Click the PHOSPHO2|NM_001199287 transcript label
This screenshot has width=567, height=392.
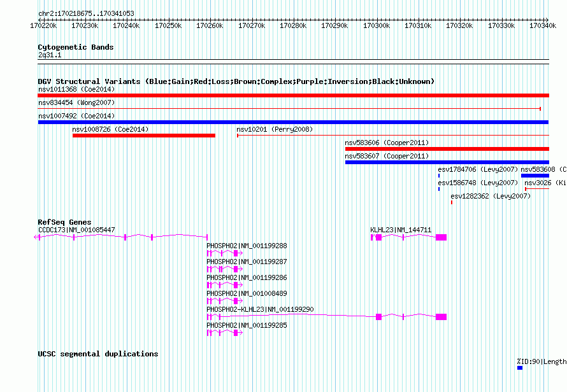click(247, 262)
